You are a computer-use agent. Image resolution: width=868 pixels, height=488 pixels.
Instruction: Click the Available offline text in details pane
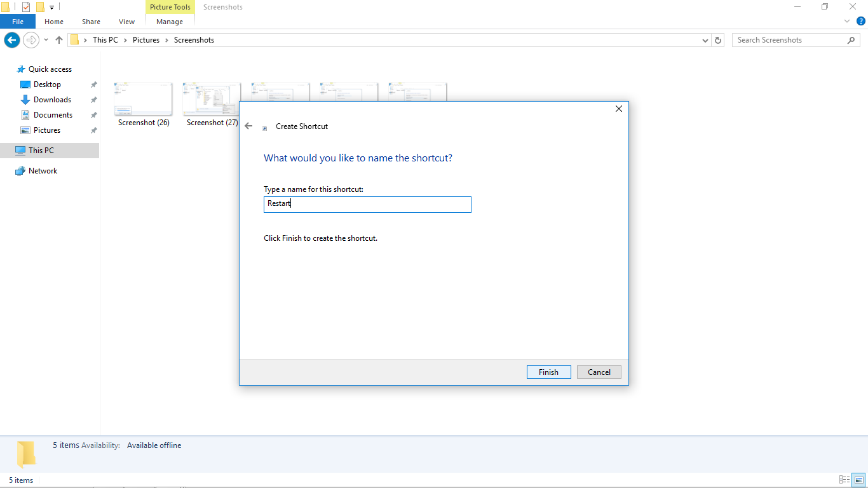click(154, 445)
